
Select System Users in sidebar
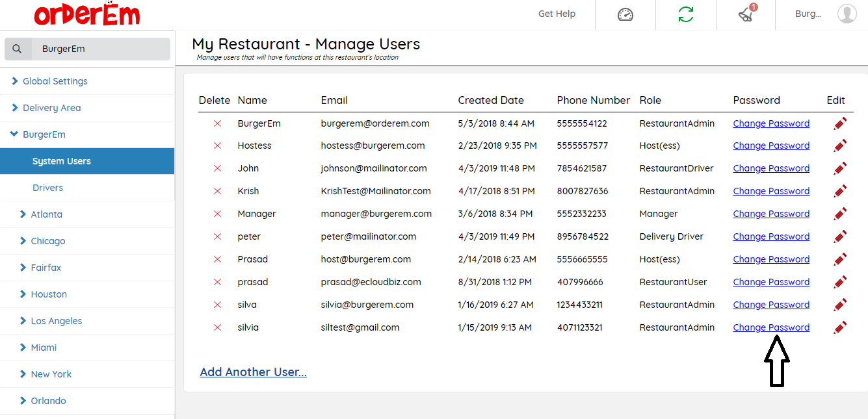click(62, 161)
